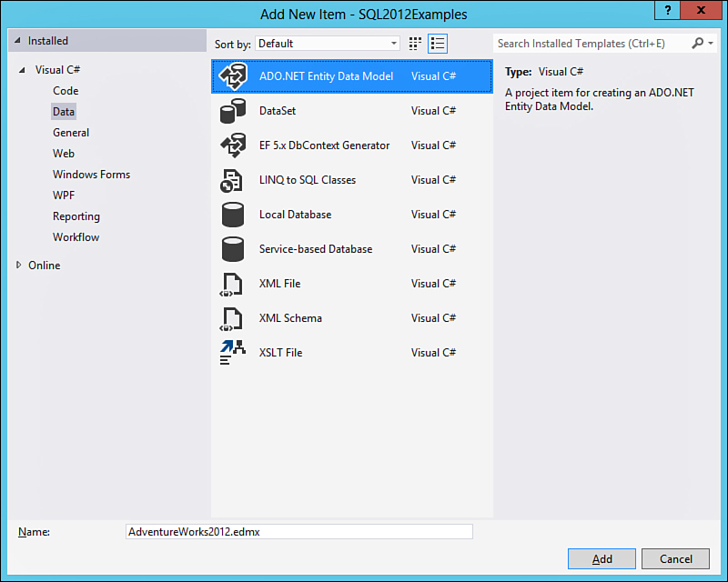Collapse the Visual C# tree node
The image size is (728, 582).
21,70
